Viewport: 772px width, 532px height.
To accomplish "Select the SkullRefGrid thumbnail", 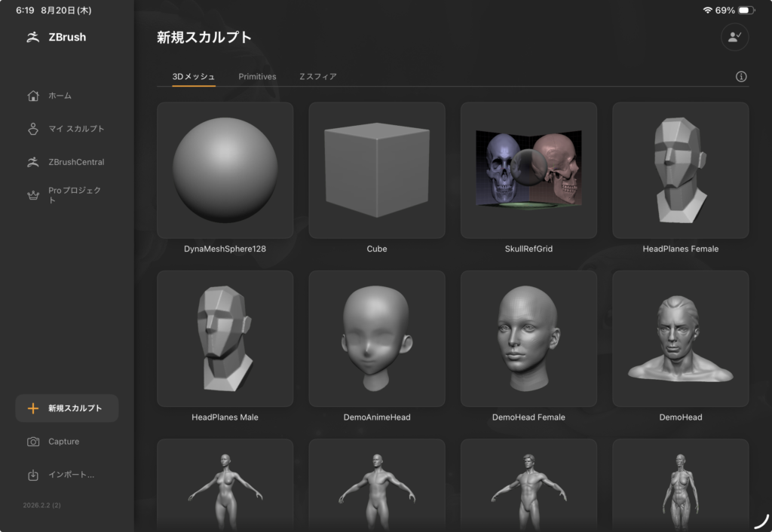I will click(x=528, y=170).
